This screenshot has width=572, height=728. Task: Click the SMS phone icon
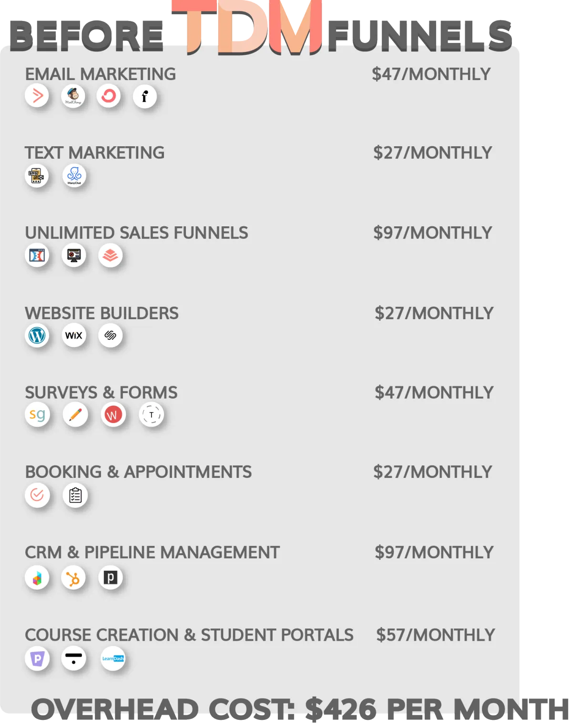tap(37, 176)
